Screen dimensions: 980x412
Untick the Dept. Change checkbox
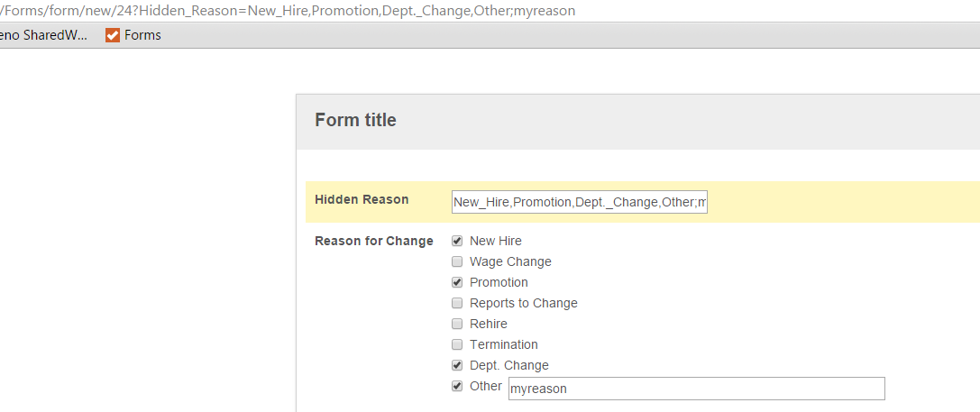click(457, 365)
